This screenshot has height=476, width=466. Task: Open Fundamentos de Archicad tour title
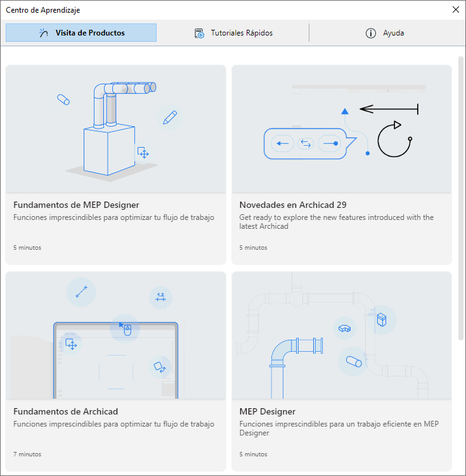click(65, 411)
